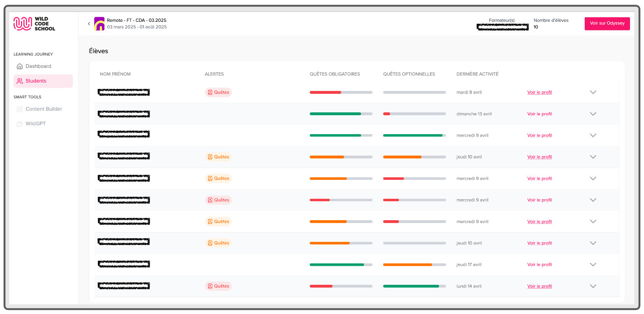
Task: Click the date mardi 8 avril
Action: click(x=469, y=92)
